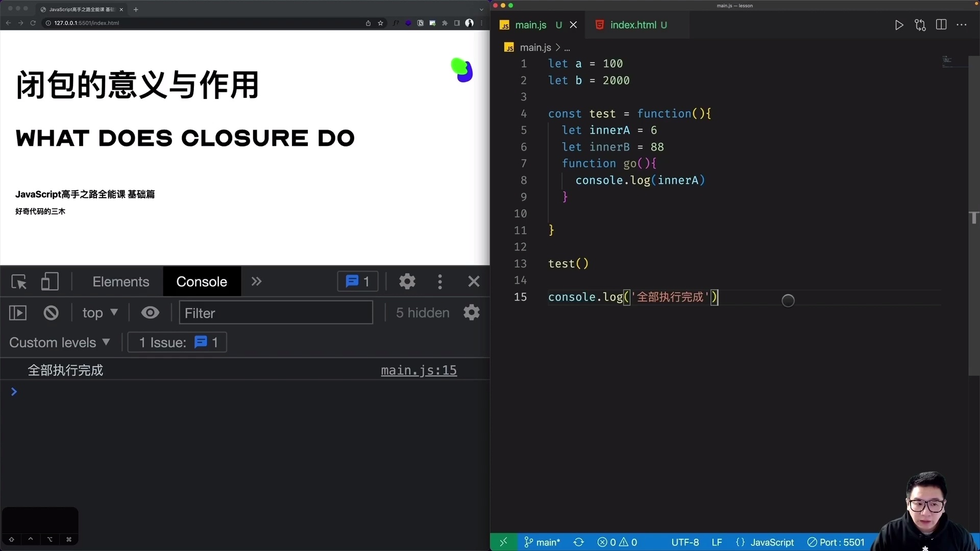Open the source control compare view
980x551 pixels.
[920, 24]
